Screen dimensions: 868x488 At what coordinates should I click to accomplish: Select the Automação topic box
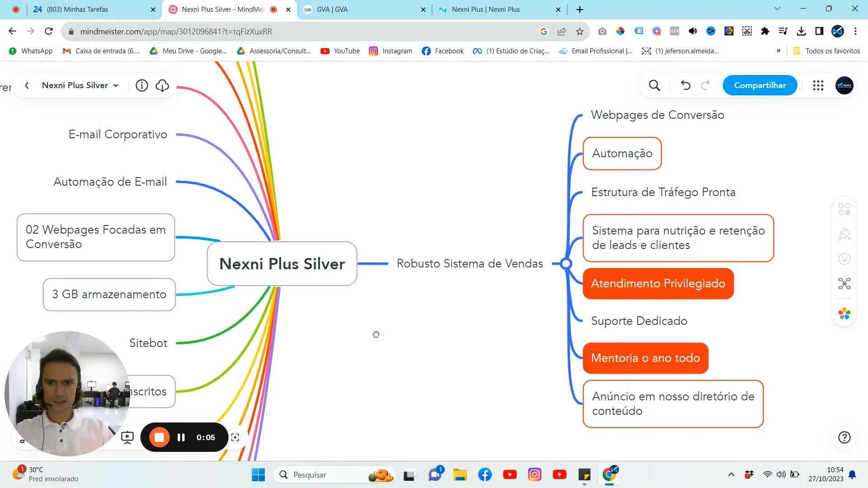(622, 154)
